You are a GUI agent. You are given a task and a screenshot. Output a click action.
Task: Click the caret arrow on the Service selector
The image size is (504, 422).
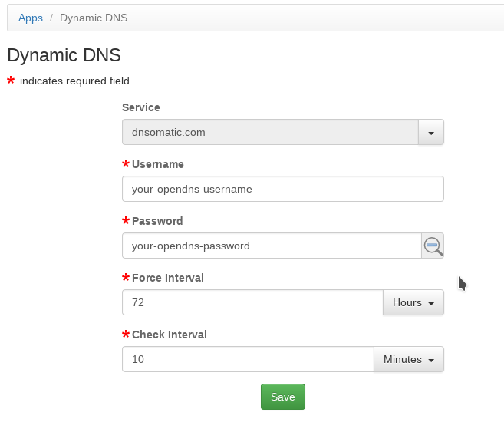tap(431, 133)
